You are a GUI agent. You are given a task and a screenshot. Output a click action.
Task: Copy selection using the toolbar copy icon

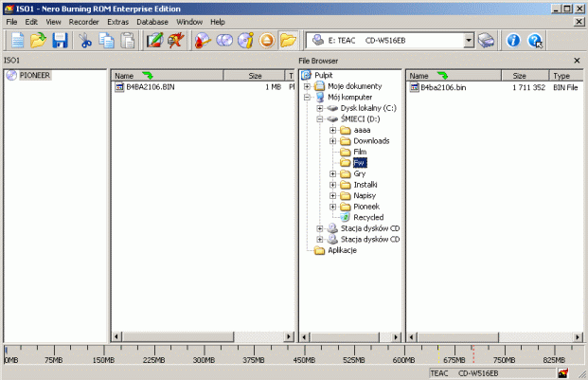tap(106, 40)
